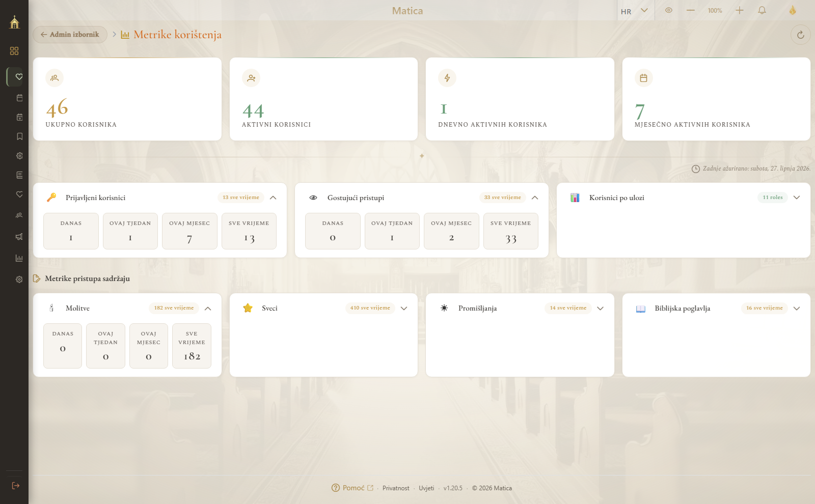Click the Matica church logo icon

click(14, 22)
